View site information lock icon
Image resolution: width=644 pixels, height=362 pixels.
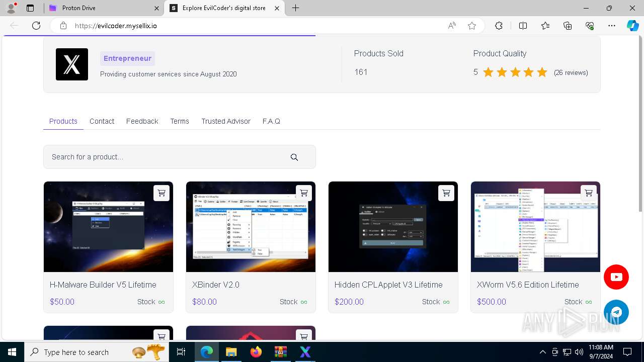(63, 26)
